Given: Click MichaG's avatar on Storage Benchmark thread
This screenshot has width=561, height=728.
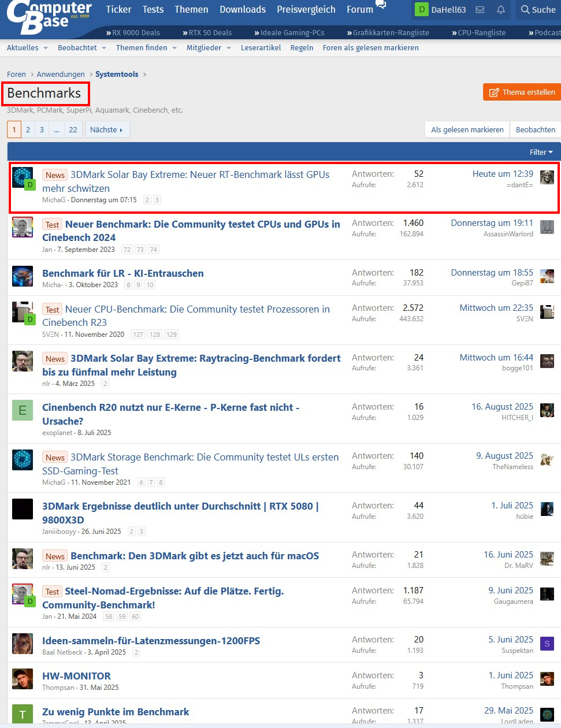Looking at the screenshot, I should point(23,460).
